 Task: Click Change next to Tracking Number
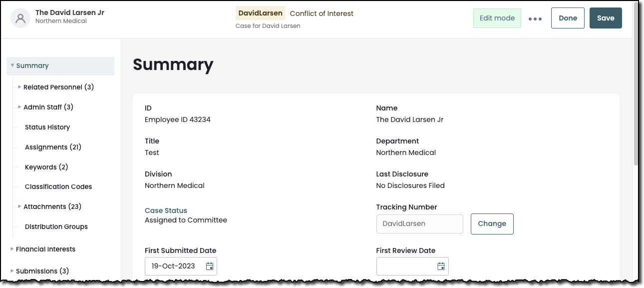pos(492,223)
